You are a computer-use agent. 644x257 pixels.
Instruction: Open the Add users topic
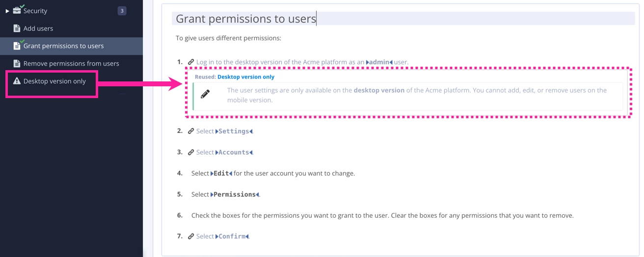tap(38, 28)
